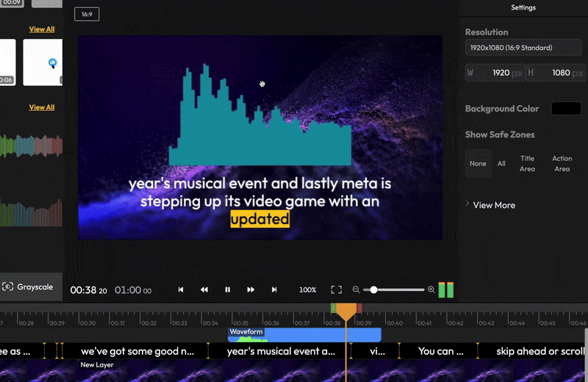Click the 00:42 mark on timeline ruler
Viewport: 588px width, 382px height.
coord(456,322)
